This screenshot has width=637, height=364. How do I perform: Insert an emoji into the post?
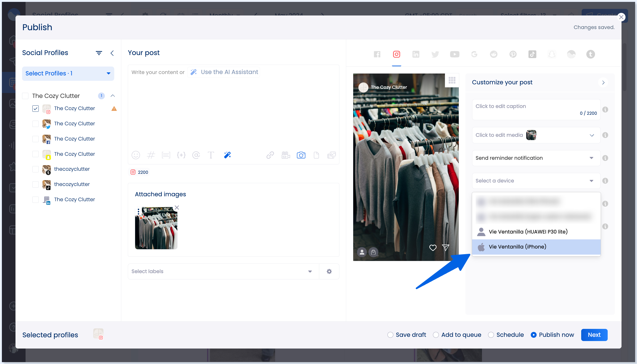[136, 155]
